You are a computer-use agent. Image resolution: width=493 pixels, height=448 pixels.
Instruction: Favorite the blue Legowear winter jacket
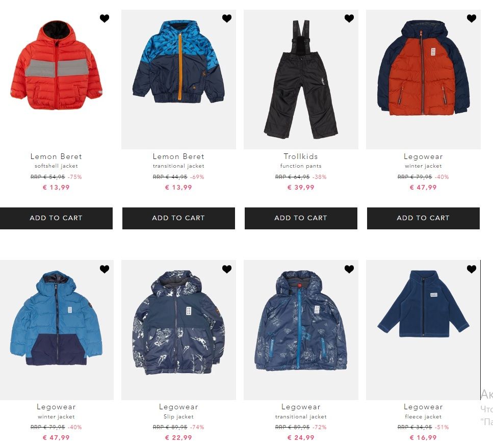pos(105,269)
